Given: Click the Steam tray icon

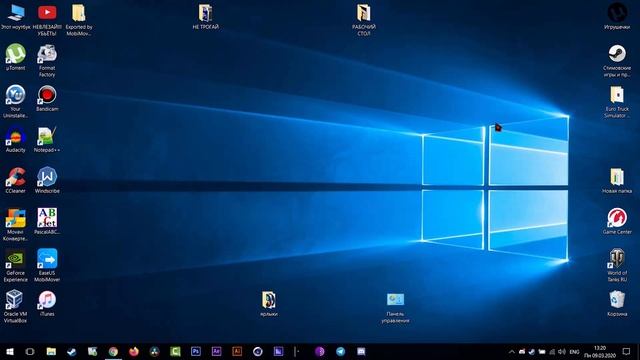Looking at the screenshot, I should pos(531,351).
